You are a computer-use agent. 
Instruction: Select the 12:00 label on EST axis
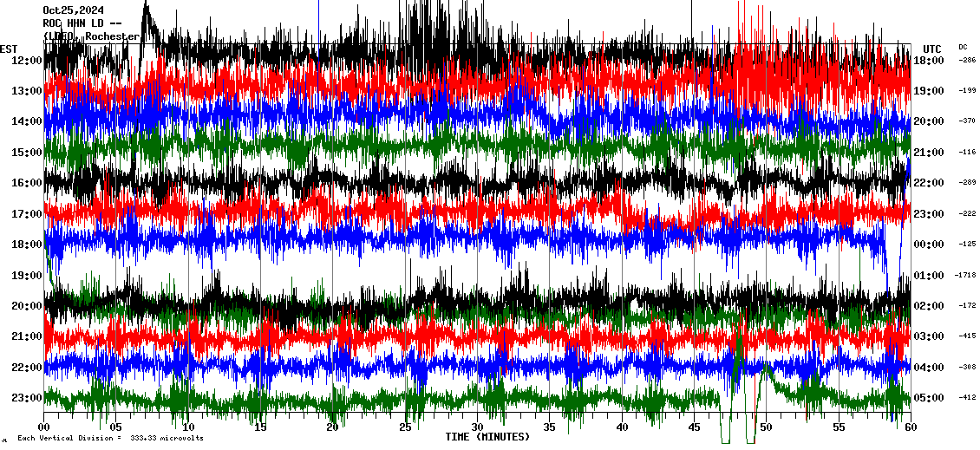pyautogui.click(x=27, y=60)
